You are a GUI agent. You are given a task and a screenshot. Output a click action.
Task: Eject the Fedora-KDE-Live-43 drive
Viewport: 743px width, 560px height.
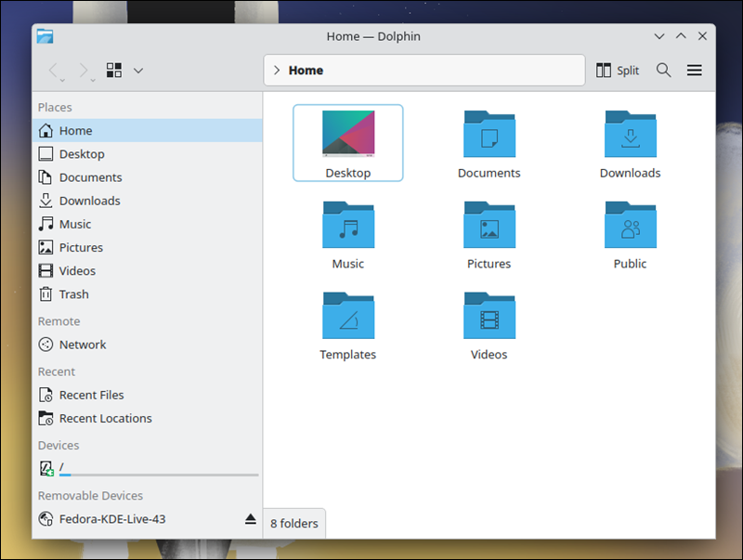click(x=250, y=520)
